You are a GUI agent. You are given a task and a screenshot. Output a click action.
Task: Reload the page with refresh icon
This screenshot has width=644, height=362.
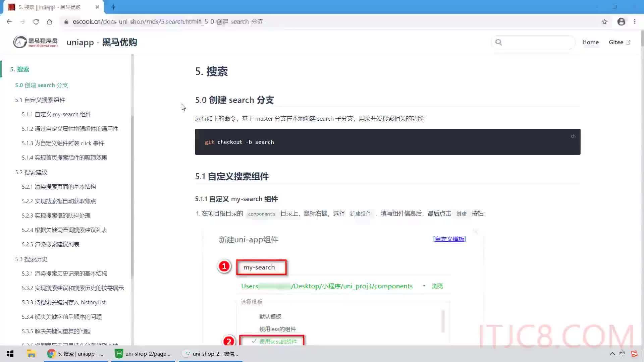click(x=36, y=22)
